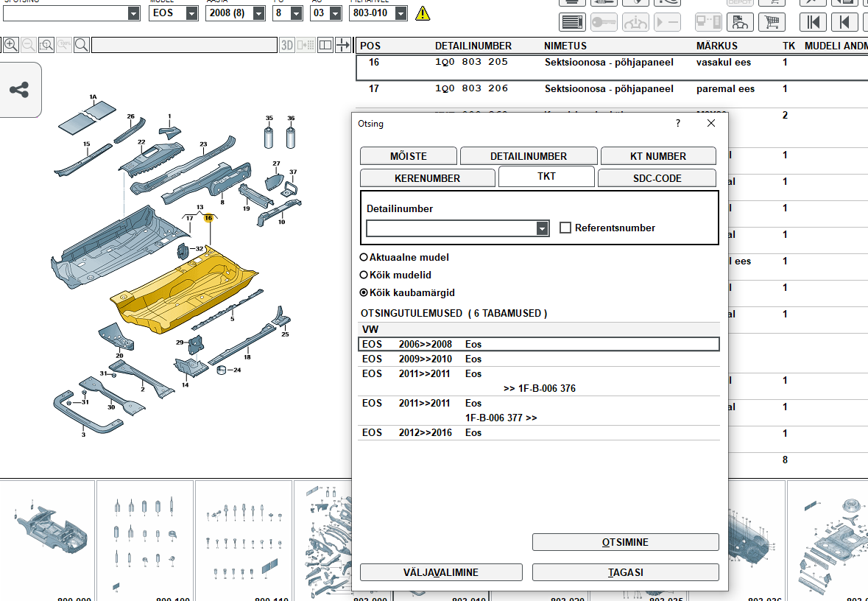Screen dimensions: 868x601
Task: Select the Aktuaalne mudel radio option
Action: (x=364, y=258)
